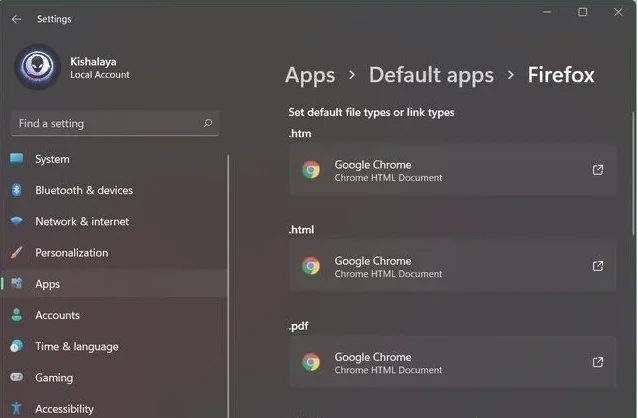Click the search magnifier icon
Viewport: 638px width, 418px height.
point(207,124)
